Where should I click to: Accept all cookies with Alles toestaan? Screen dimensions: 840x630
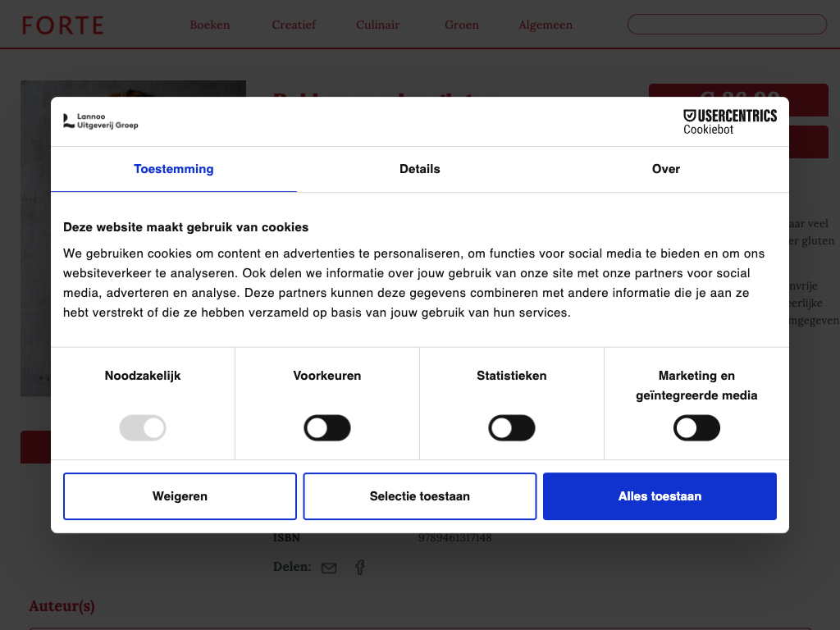coord(660,496)
